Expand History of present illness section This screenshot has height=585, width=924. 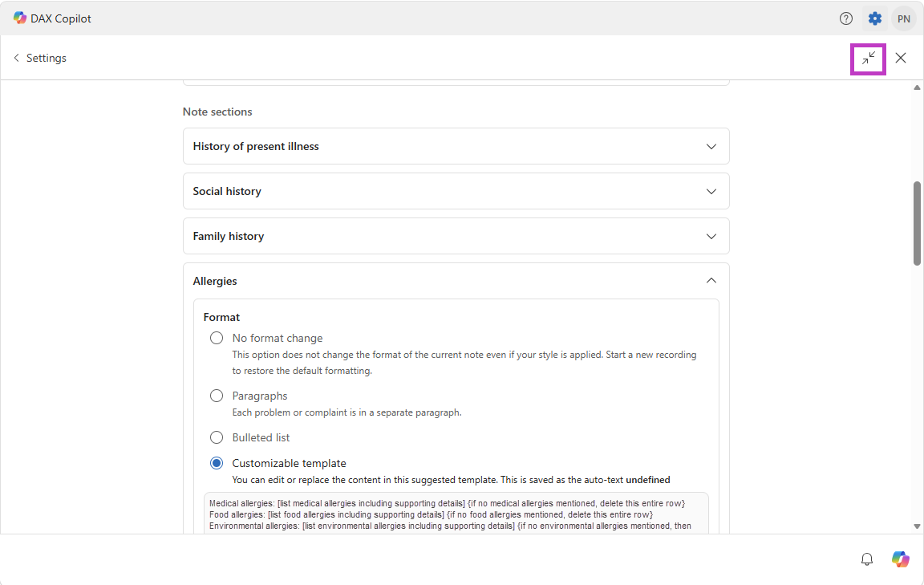click(456, 146)
